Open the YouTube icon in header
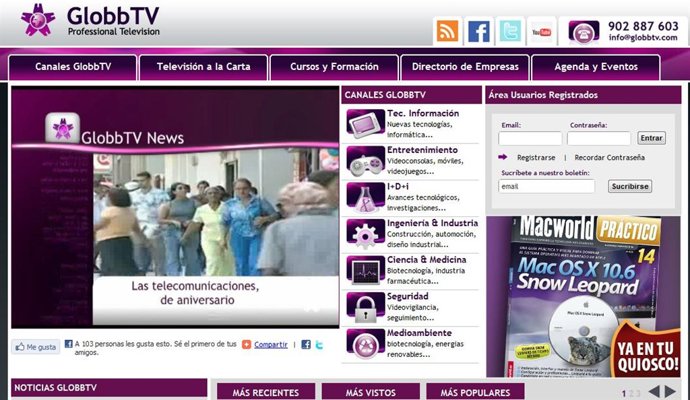 tap(542, 31)
